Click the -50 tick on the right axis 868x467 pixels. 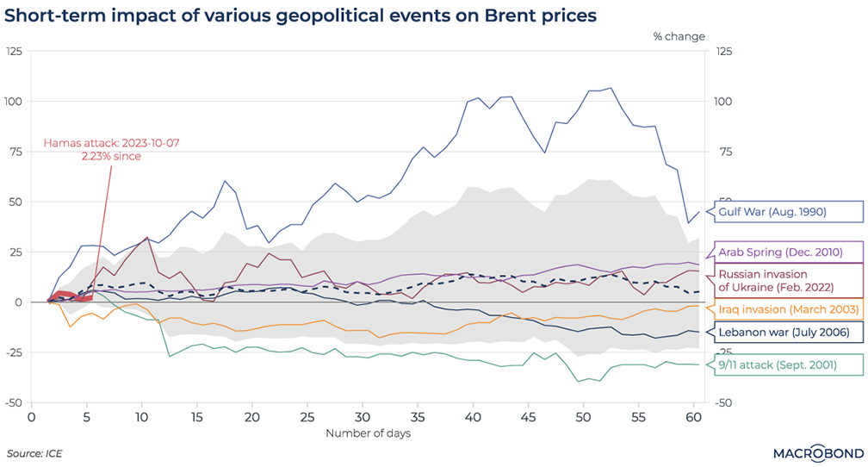coord(724,403)
